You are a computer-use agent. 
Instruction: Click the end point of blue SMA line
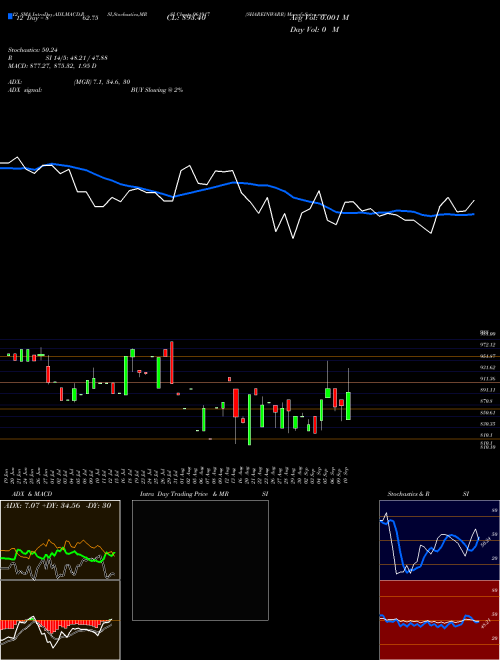click(x=474, y=214)
